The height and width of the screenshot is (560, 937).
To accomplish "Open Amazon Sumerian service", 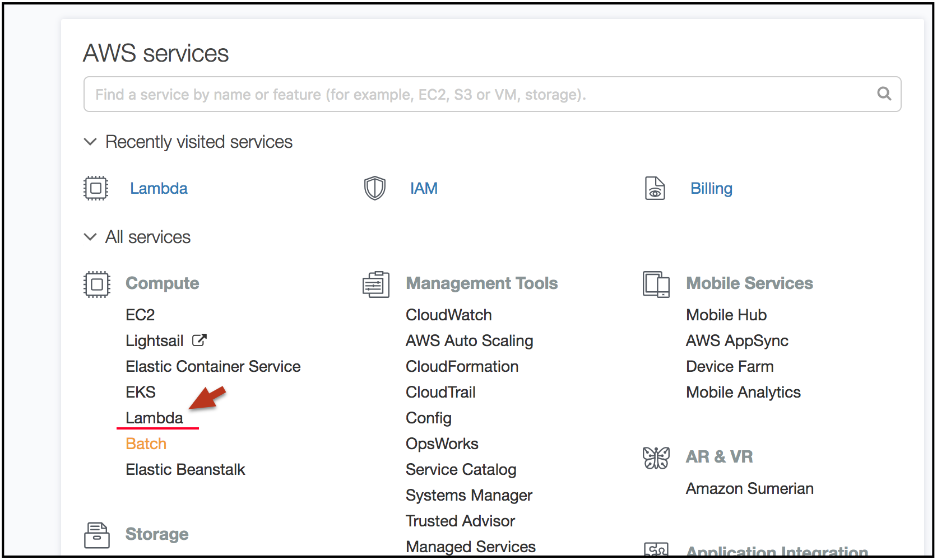I will 749,488.
